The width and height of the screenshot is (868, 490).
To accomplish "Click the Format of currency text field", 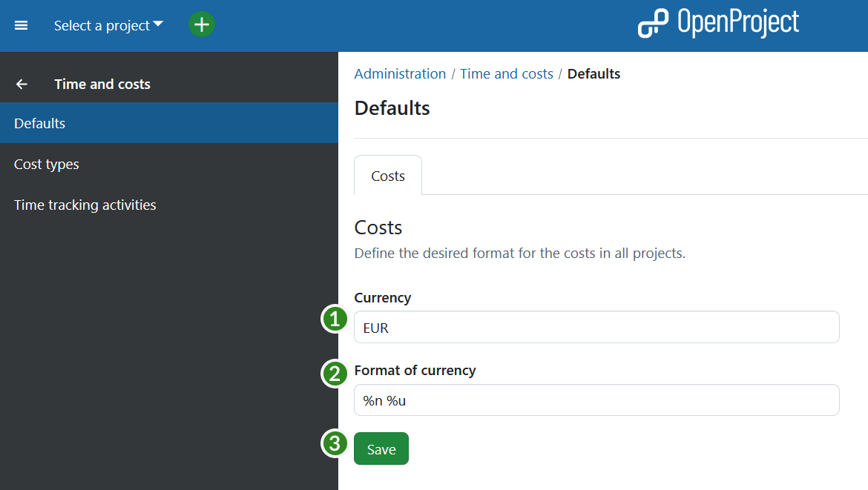I will (596, 399).
